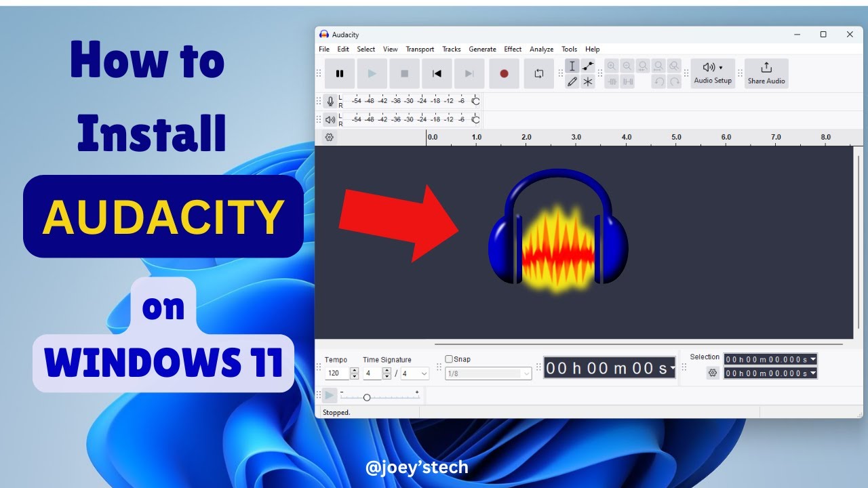This screenshot has height=488, width=868.
Task: Click the Redo arrow icon
Action: click(x=674, y=81)
